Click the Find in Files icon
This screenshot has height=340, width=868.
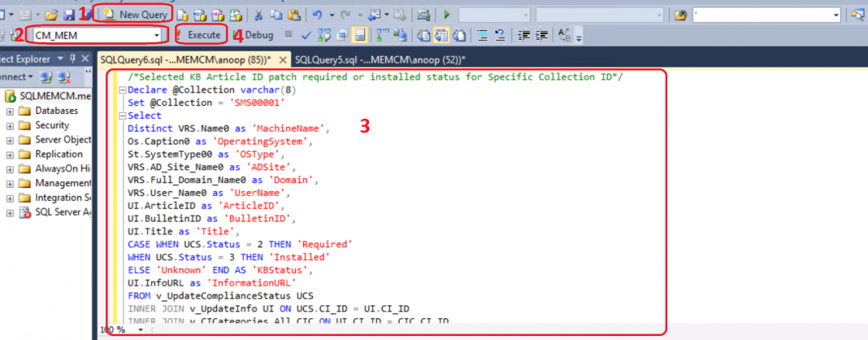(681, 15)
